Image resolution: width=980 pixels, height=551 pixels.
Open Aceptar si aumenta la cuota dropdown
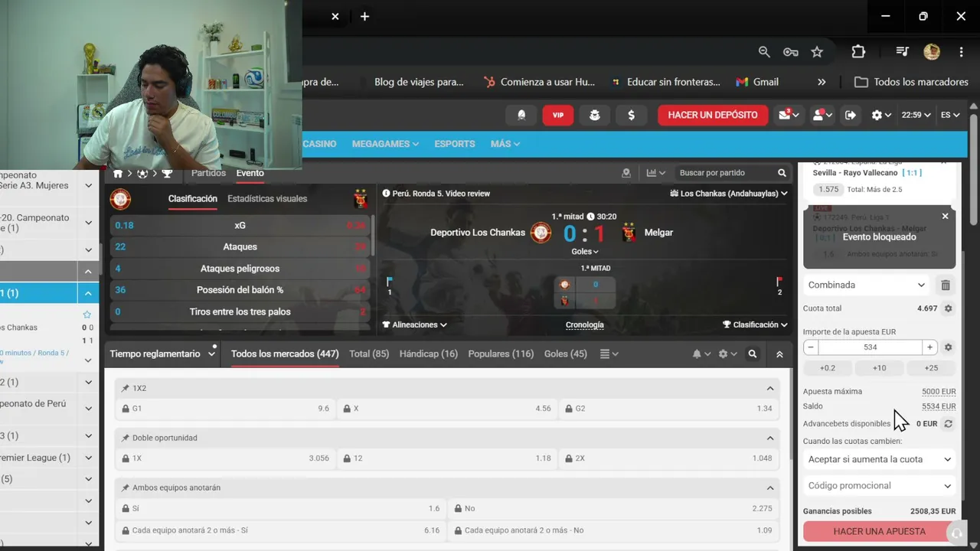(x=879, y=459)
